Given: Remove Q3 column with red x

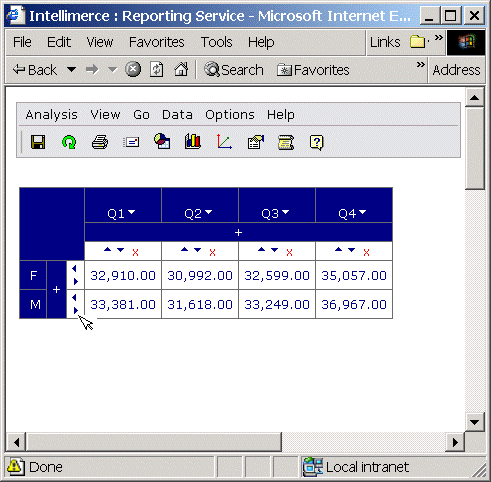Looking at the screenshot, I should (x=289, y=252).
